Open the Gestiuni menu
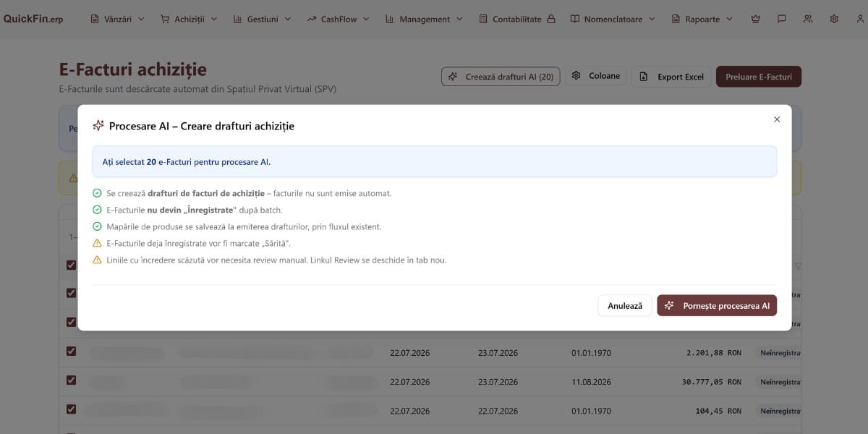Screen dimensions: 868x434 point(262,19)
